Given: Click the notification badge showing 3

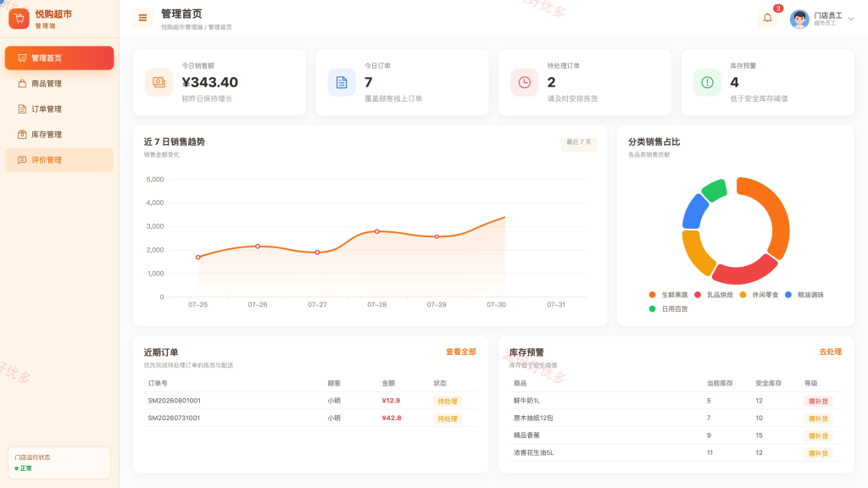Looking at the screenshot, I should coord(778,8).
